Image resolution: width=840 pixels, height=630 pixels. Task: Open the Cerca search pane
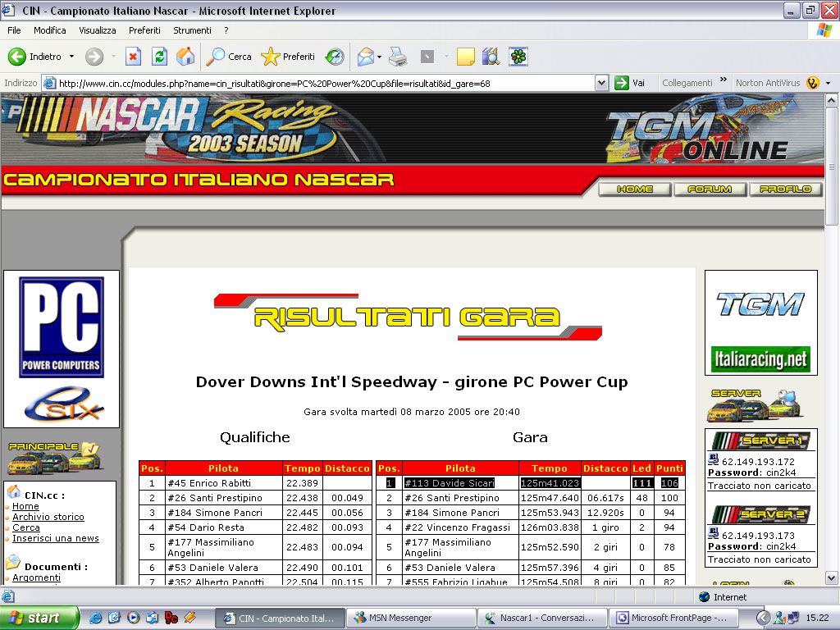[229, 57]
